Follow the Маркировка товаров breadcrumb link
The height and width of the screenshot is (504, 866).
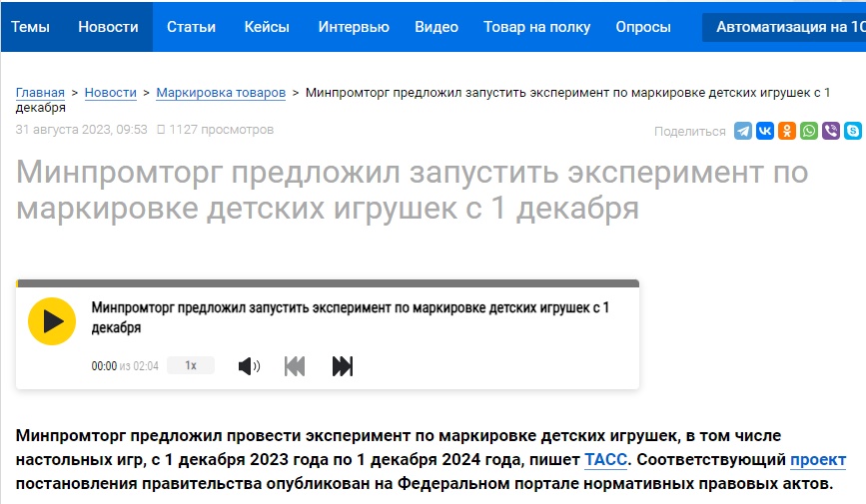221,93
